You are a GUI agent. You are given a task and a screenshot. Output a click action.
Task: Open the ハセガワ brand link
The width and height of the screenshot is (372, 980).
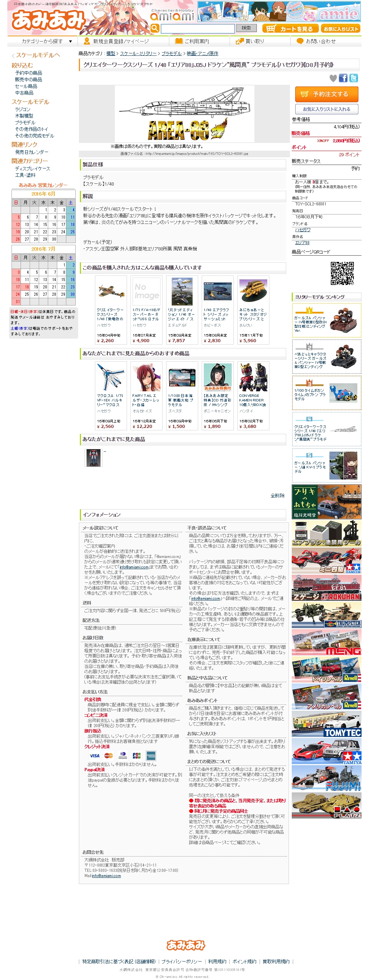point(302,230)
